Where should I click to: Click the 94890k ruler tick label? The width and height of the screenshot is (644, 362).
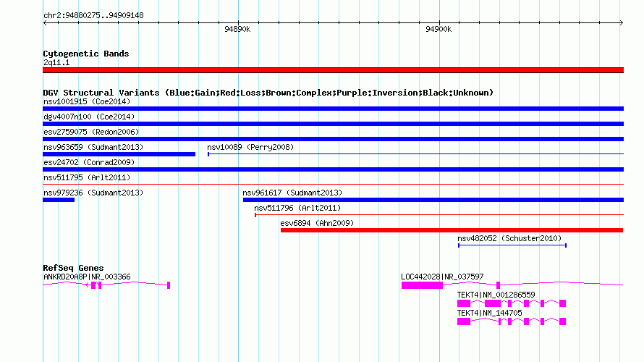(x=237, y=29)
